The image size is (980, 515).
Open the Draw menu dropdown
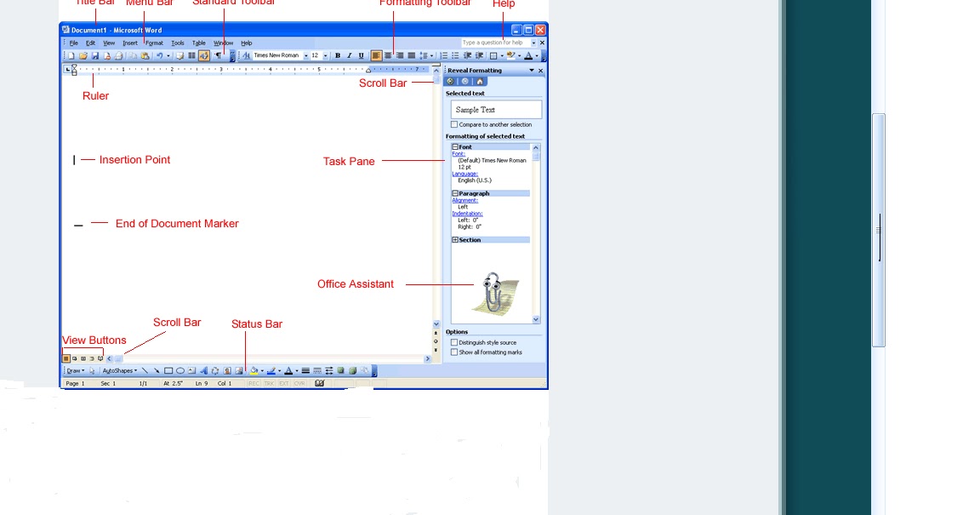point(76,370)
